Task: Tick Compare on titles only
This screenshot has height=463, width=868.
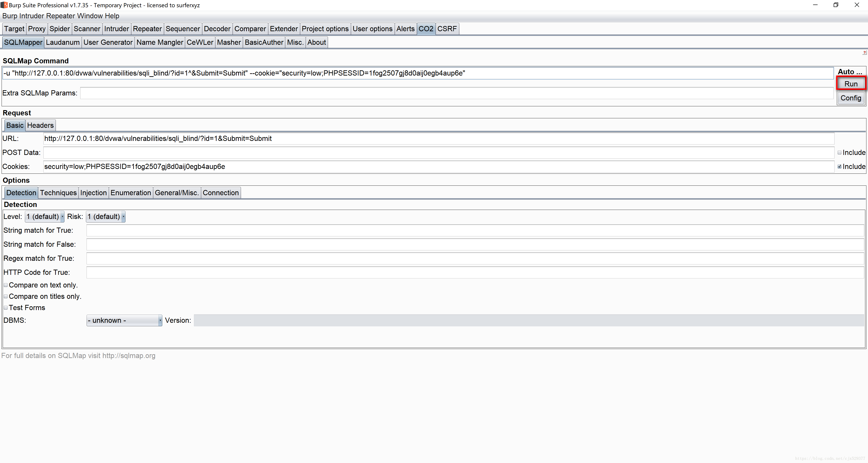Action: [x=6, y=296]
